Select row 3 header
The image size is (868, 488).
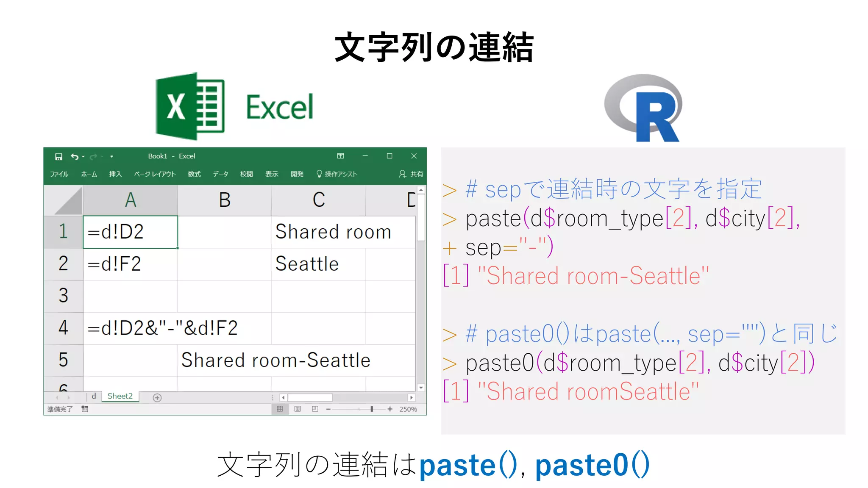pos(64,296)
